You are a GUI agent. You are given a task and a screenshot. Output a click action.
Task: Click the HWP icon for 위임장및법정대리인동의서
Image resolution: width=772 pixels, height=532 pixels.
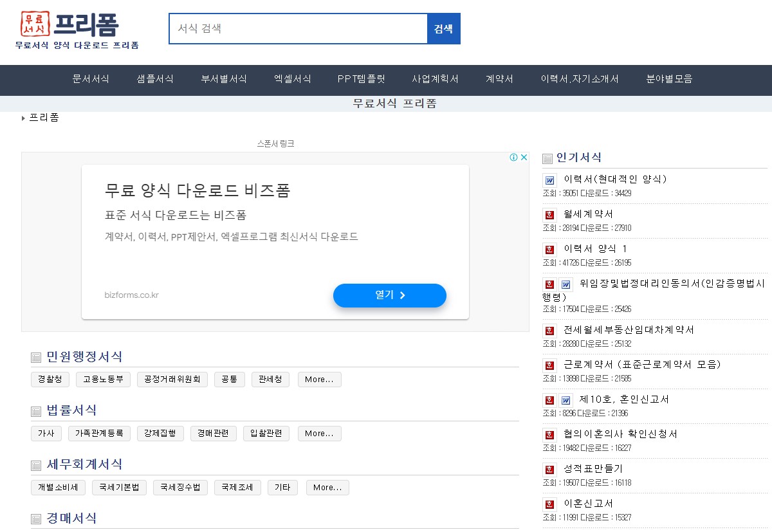click(x=549, y=284)
